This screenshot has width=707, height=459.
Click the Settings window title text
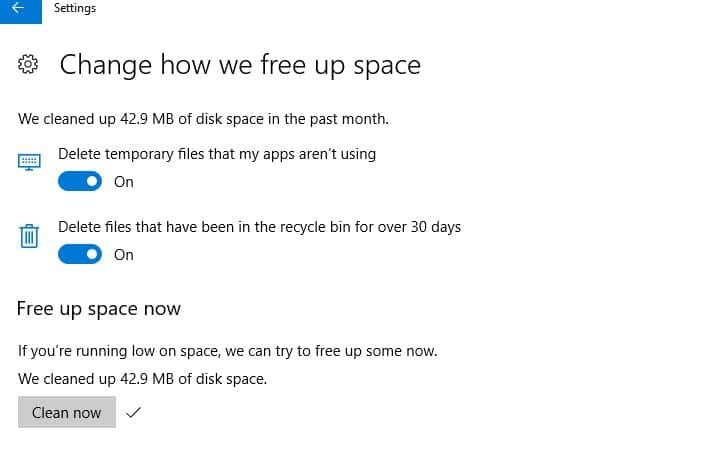(75, 9)
